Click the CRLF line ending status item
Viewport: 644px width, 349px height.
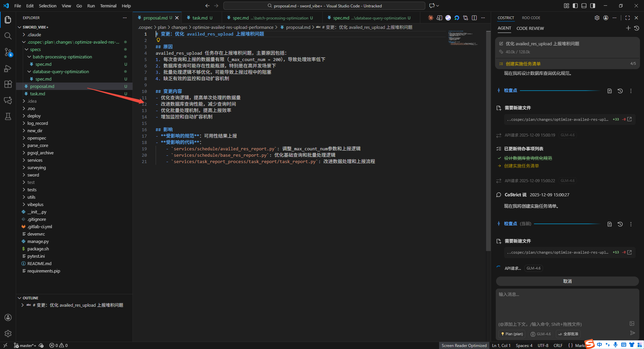558,345
